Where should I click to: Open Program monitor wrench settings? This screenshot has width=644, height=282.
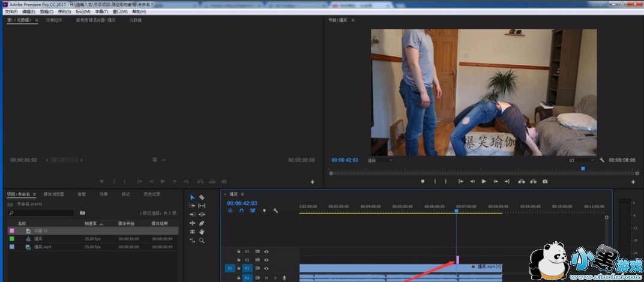point(602,160)
